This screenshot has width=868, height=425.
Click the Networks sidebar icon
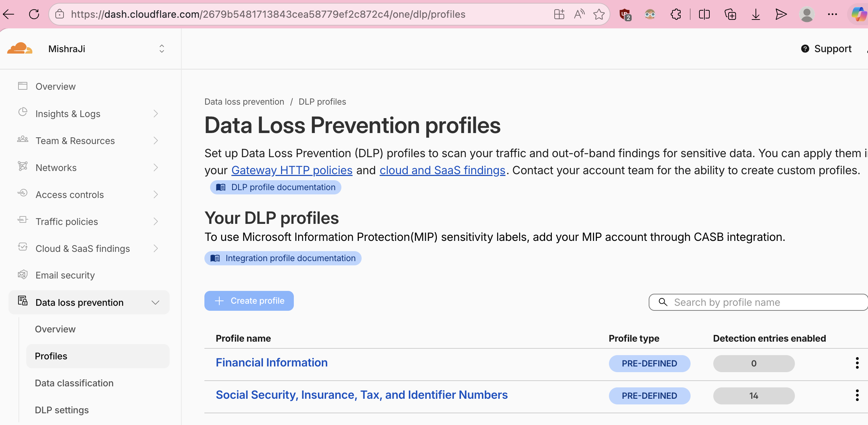tap(23, 166)
